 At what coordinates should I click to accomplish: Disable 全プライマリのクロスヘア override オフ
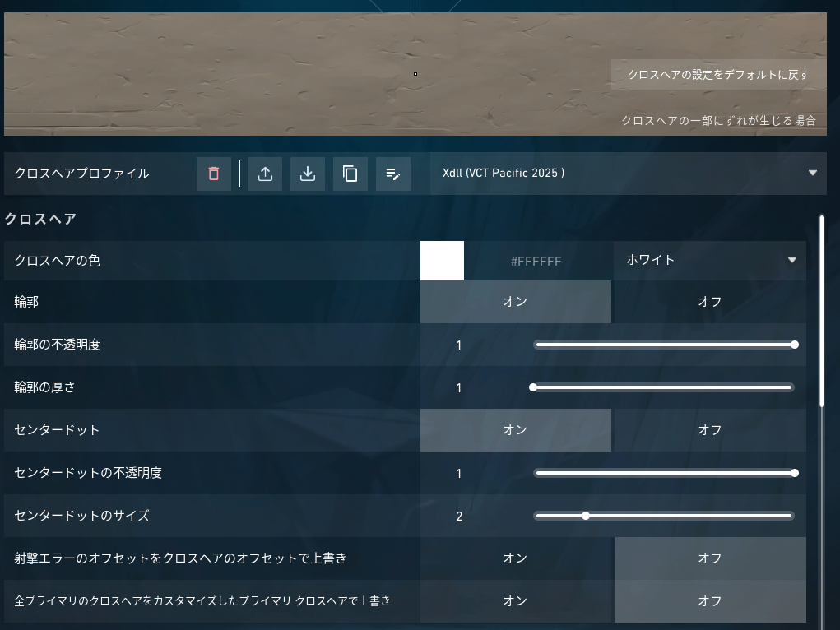pos(710,601)
